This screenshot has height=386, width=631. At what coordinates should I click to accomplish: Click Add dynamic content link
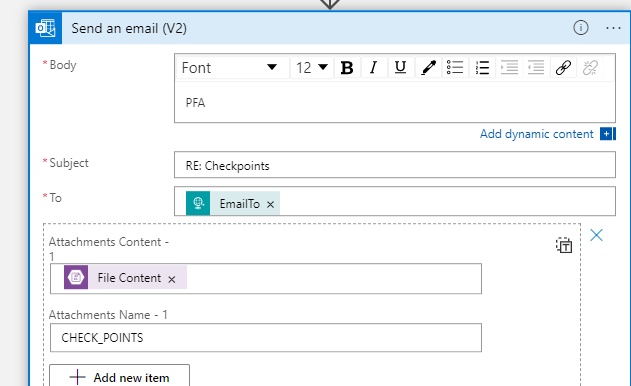(536, 134)
